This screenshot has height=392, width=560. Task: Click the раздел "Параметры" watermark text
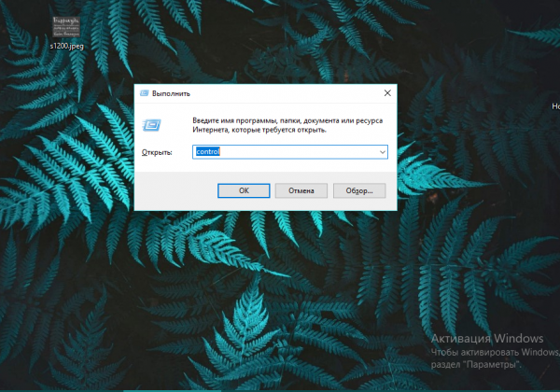pos(476,365)
